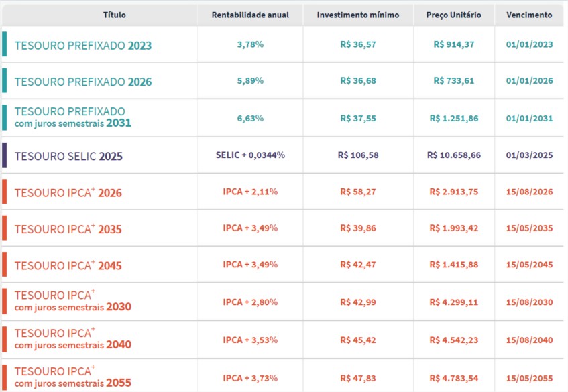
Task: Click minimum investment R$ 37,55
Action: 358,118
